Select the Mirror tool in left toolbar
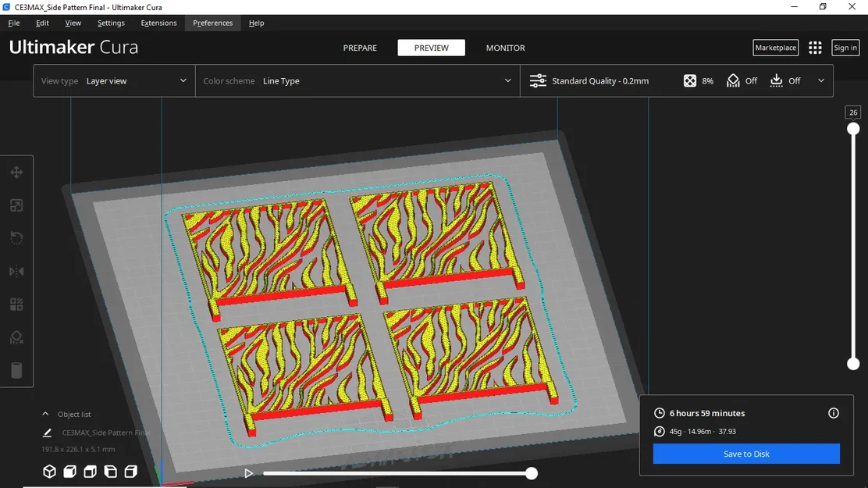The image size is (868, 488). (x=16, y=272)
